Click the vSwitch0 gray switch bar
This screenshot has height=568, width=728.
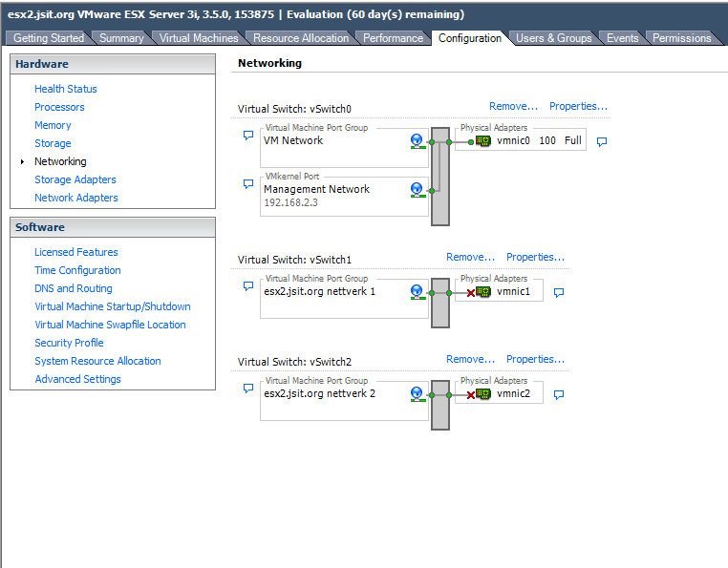click(x=440, y=177)
